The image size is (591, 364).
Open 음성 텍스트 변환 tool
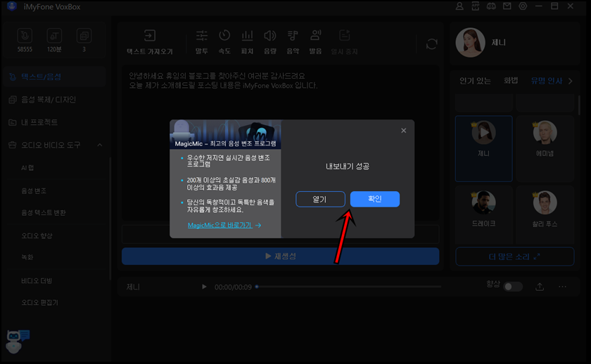click(x=44, y=213)
